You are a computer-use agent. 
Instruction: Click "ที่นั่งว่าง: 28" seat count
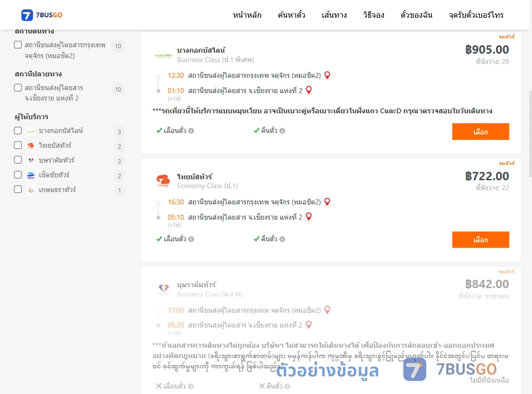tap(492, 62)
